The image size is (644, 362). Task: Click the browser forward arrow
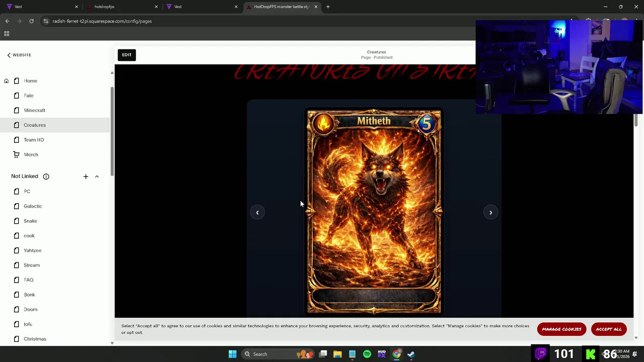point(19,21)
